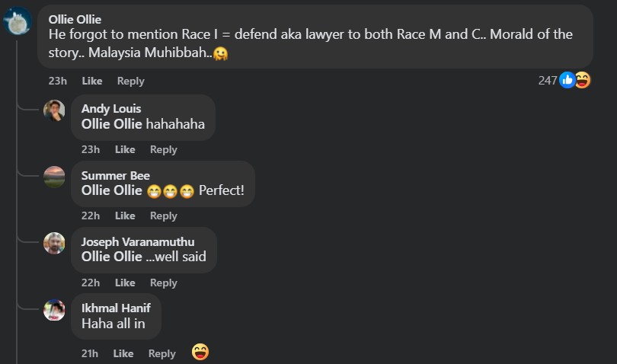Viewport: 617px width, 364px height.
Task: Open Summer Bee's profile avatar
Action: [54, 177]
